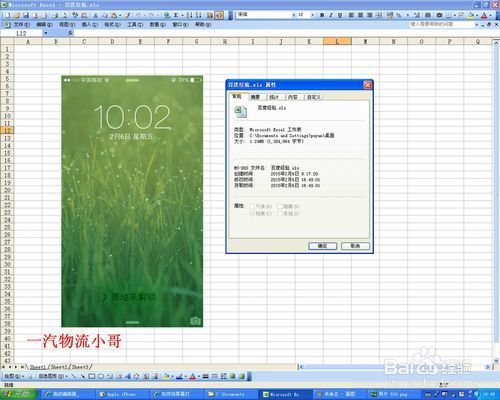This screenshot has height=400, width=500.
Task: Open the 数据 (Data) menu
Action: coord(158,25)
